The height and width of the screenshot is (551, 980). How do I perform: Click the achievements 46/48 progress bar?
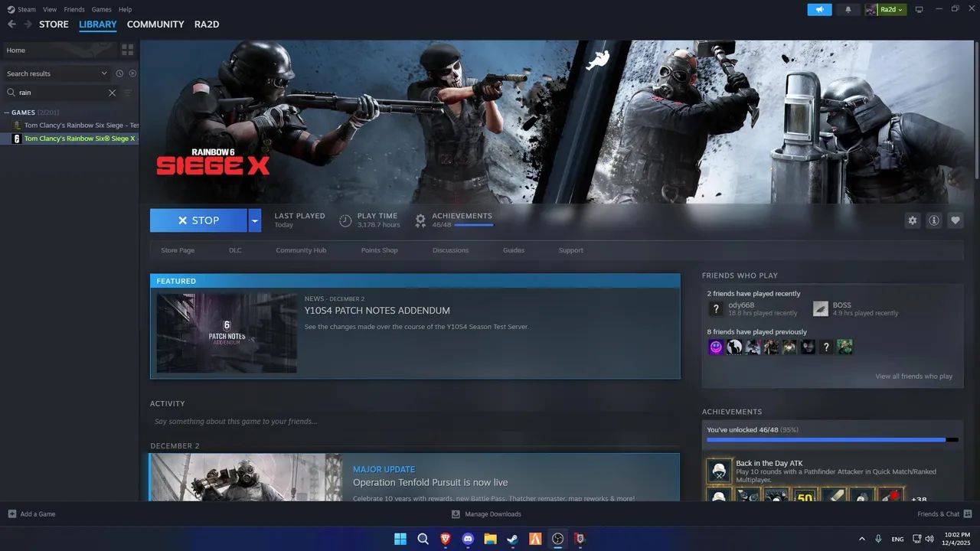[832, 440]
